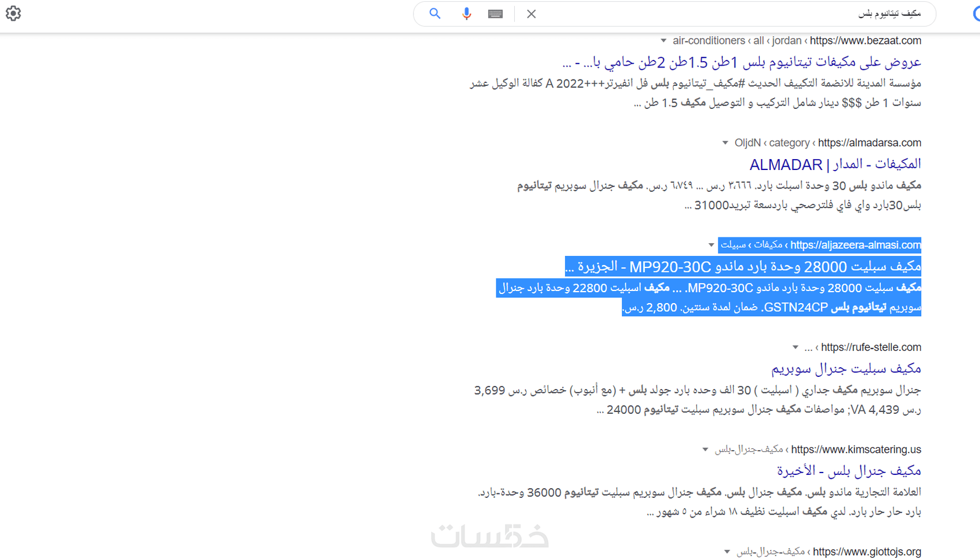Click the snippet text containing A 2022+++

pyautogui.click(x=695, y=83)
